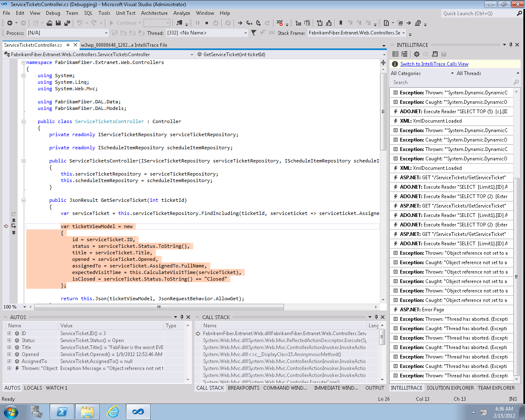
Task: Click the Navigate Backward arrow icon
Action: click(9, 23)
